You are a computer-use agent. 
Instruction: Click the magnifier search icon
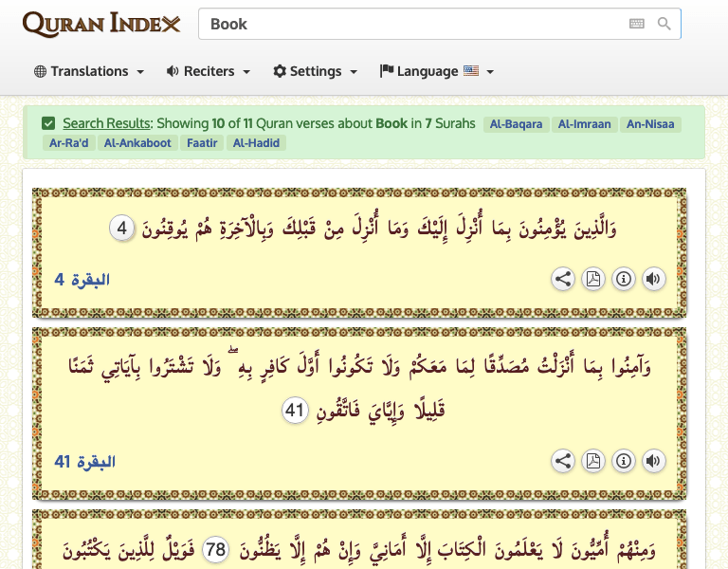(x=664, y=24)
